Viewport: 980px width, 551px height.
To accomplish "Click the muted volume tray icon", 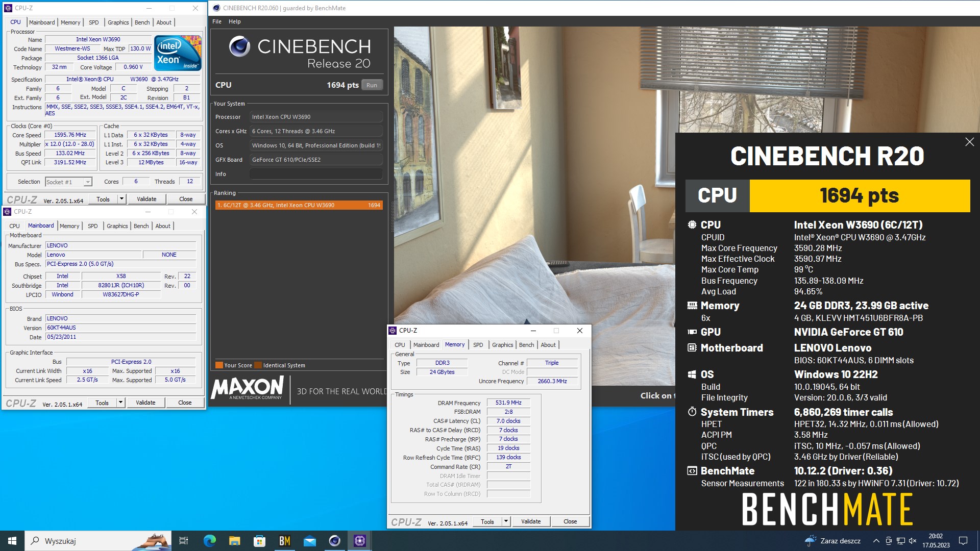I will [x=913, y=541].
